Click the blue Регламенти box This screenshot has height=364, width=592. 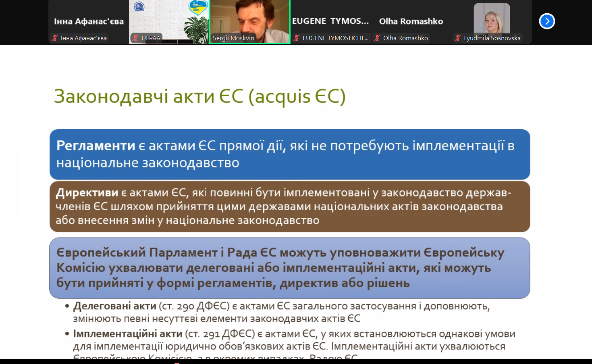289,154
